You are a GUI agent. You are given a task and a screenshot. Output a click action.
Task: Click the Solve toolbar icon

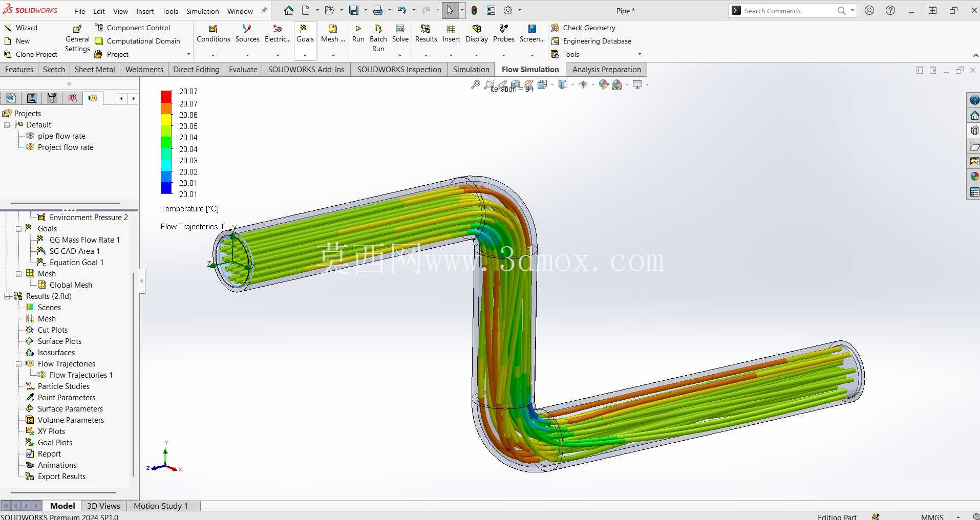tap(400, 29)
